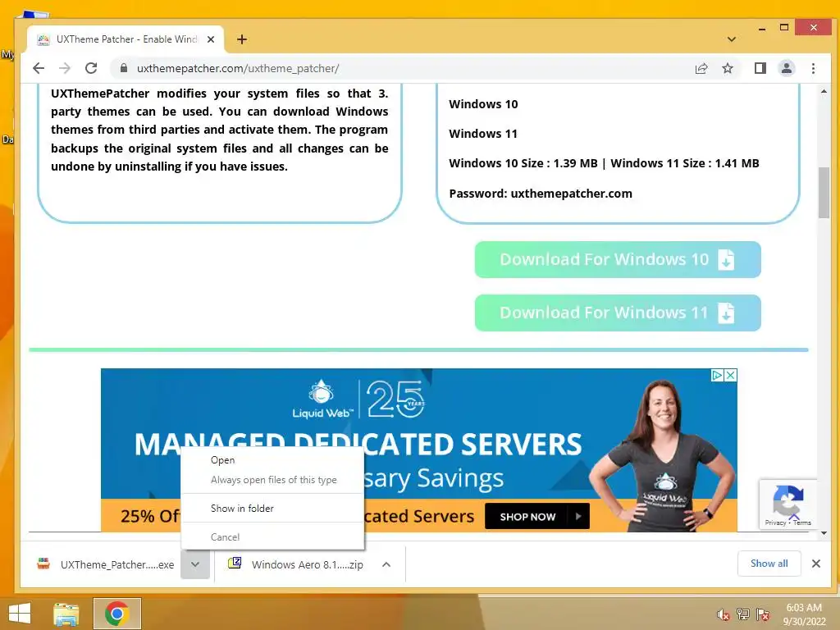Open the tab search chevron

pos(732,39)
